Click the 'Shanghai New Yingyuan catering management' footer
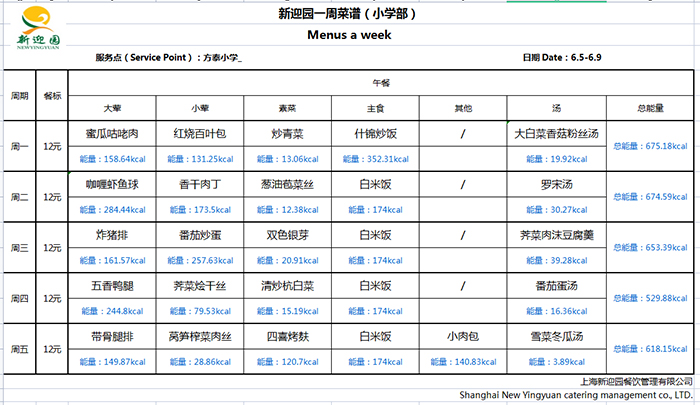 coord(576,395)
